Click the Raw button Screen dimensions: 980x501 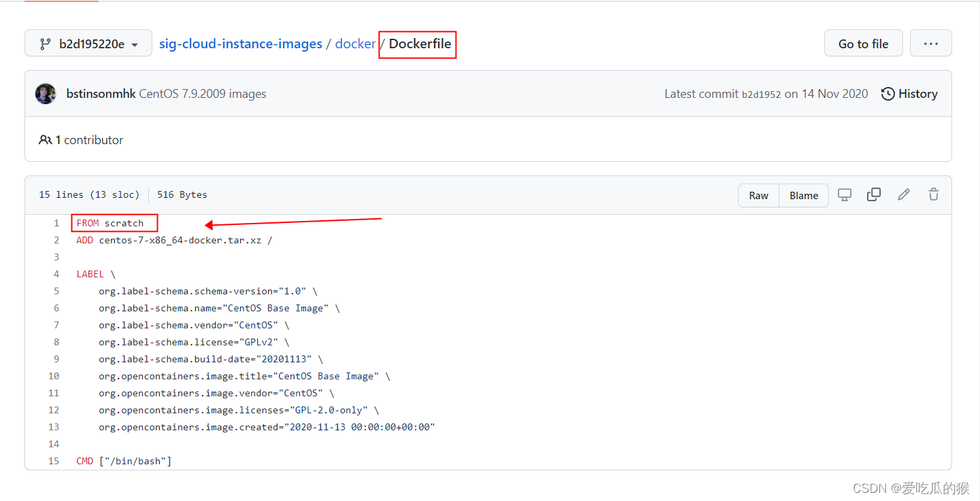(x=758, y=195)
